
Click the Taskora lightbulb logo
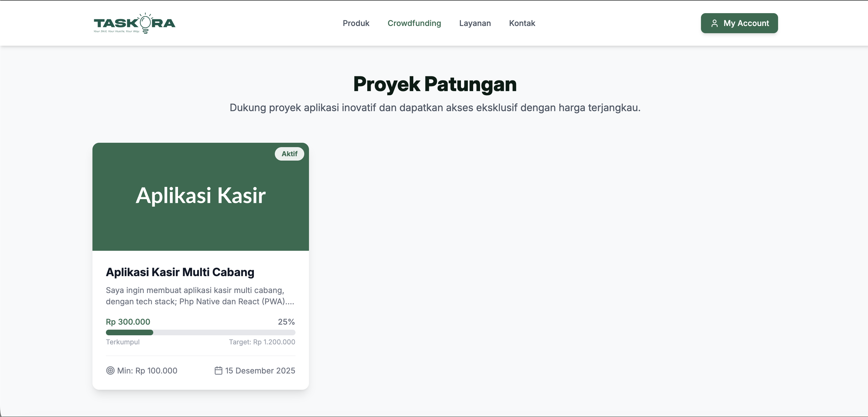[134, 23]
